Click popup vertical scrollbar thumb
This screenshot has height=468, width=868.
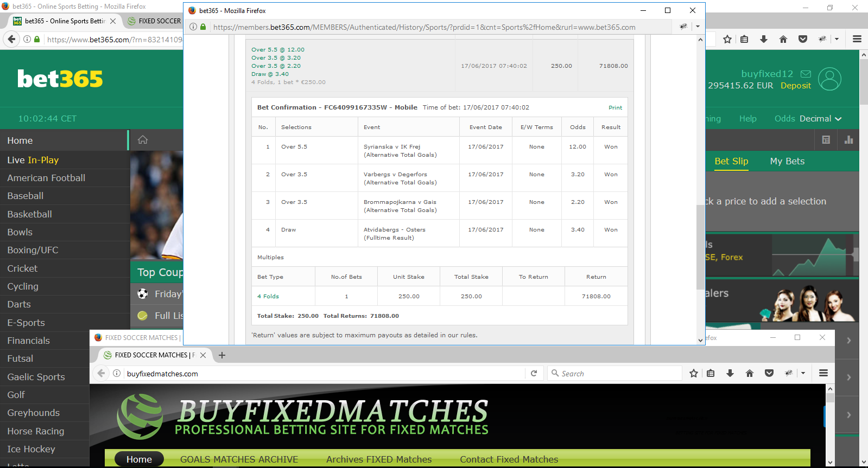coord(700,247)
